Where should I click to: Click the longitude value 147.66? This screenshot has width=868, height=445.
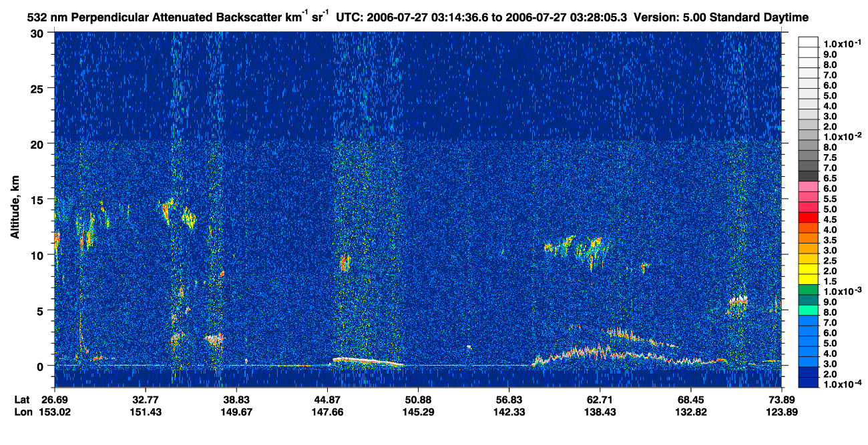pos(327,412)
